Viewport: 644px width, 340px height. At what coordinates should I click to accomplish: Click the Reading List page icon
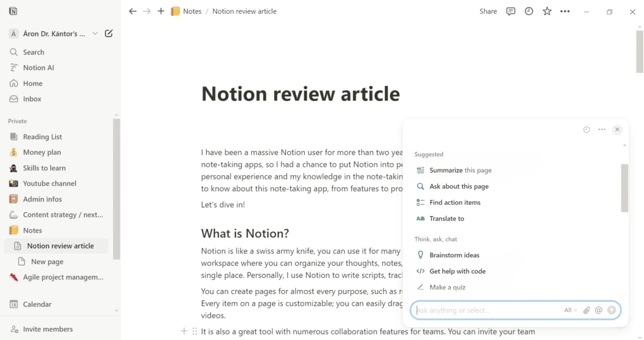(x=13, y=137)
